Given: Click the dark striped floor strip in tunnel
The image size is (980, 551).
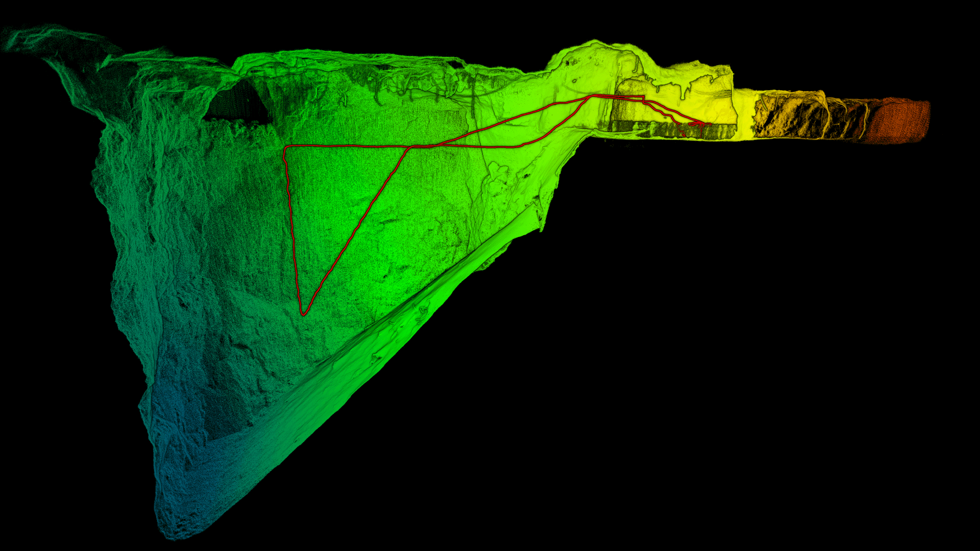Looking at the screenshot, I should [x=671, y=130].
